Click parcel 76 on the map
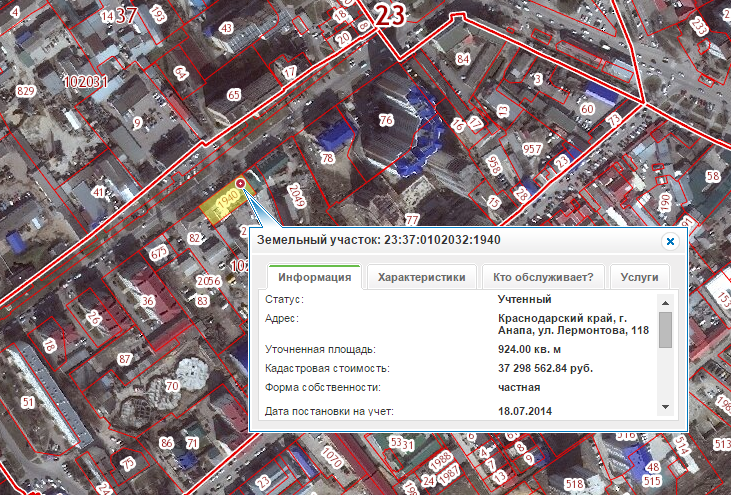This screenshot has width=731, height=495. point(385,120)
